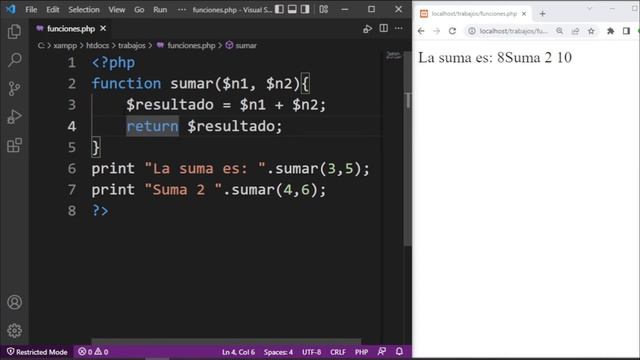Open the Manage gear menu
This screenshot has height=360, width=640.
tap(14, 330)
